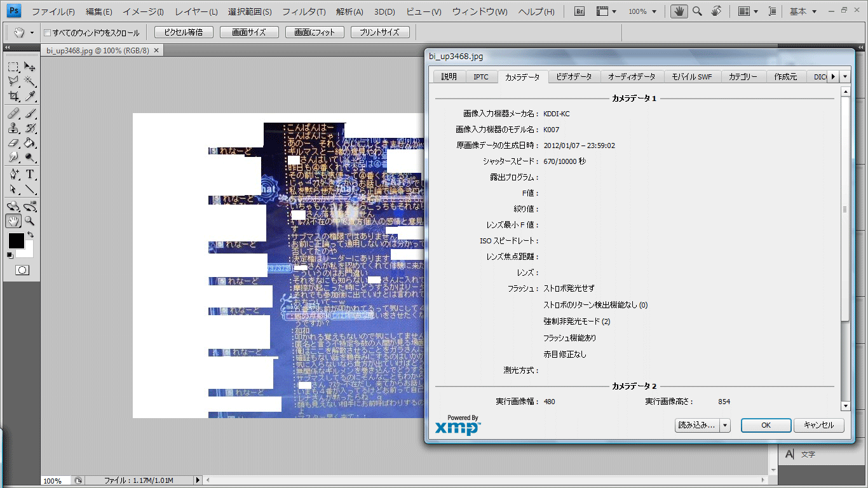Select the Crop tool
This screenshot has height=488, width=868.
13,97
